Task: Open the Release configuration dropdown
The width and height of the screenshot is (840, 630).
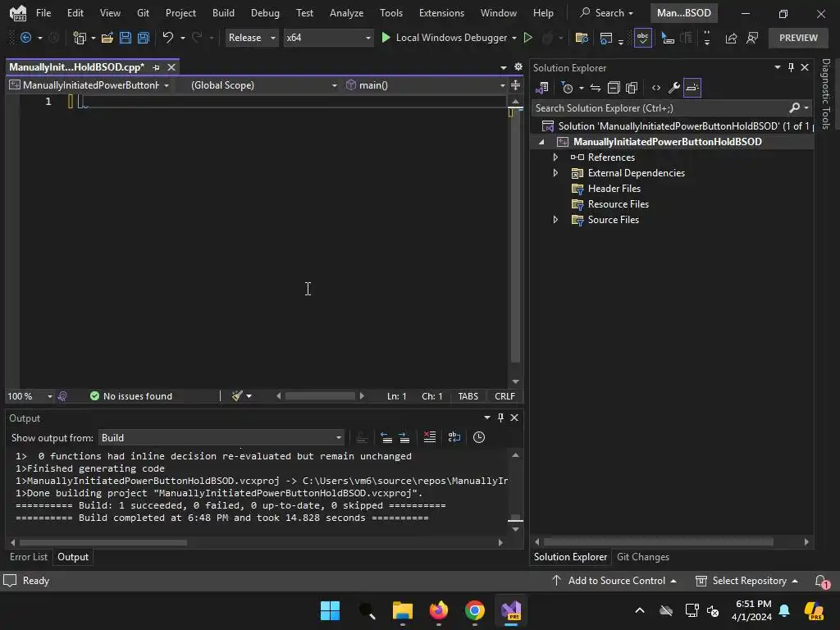Action: coord(251,38)
